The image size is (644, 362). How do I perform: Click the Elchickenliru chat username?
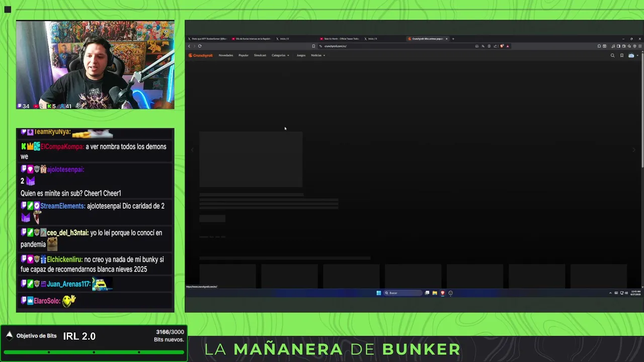pyautogui.click(x=64, y=260)
